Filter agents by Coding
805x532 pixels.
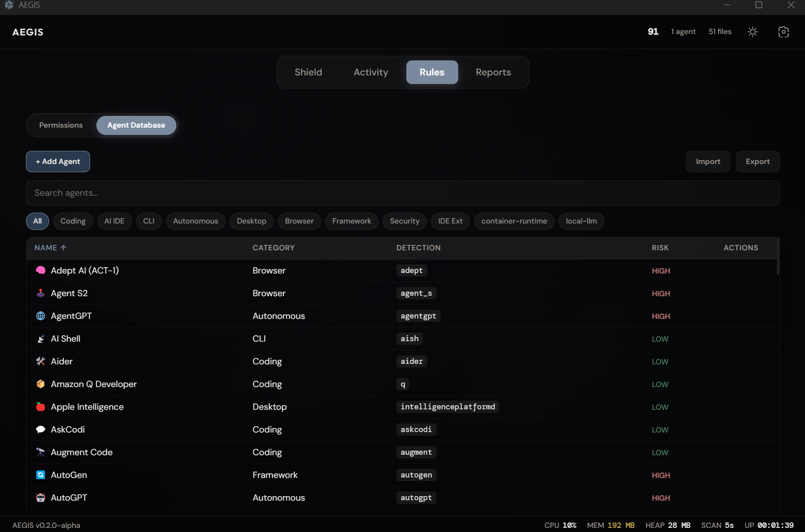73,221
